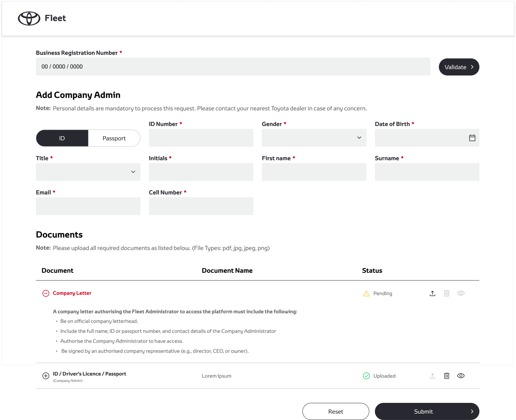Click the Toyota logo in the header

29,18
